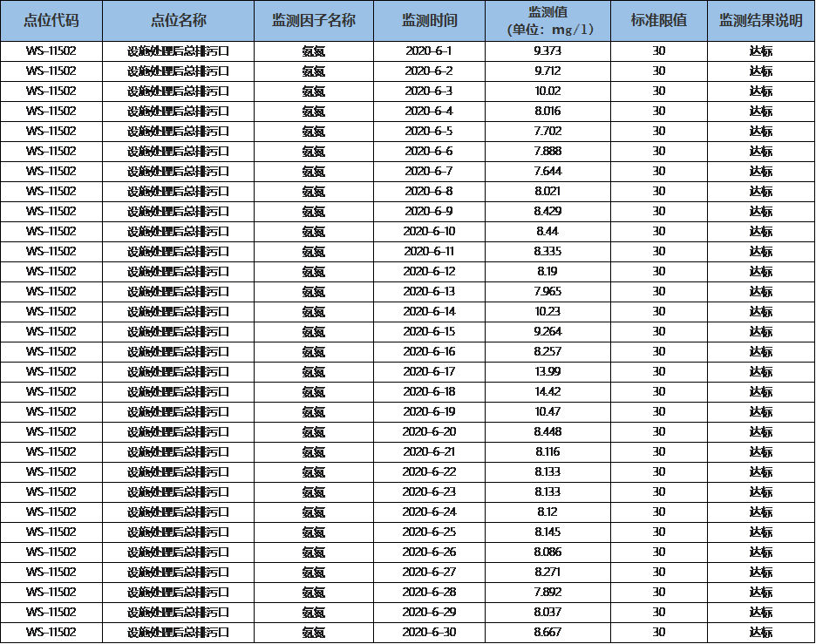Viewport: 816px width, 644px height.
Task: Click the value cell 14.42
Action: click(548, 391)
